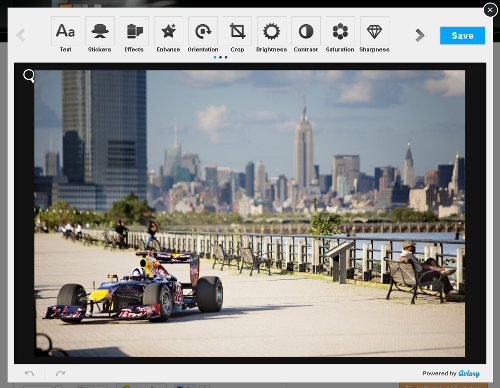Select the Effects tool
The image size is (500, 388).
[x=134, y=35]
